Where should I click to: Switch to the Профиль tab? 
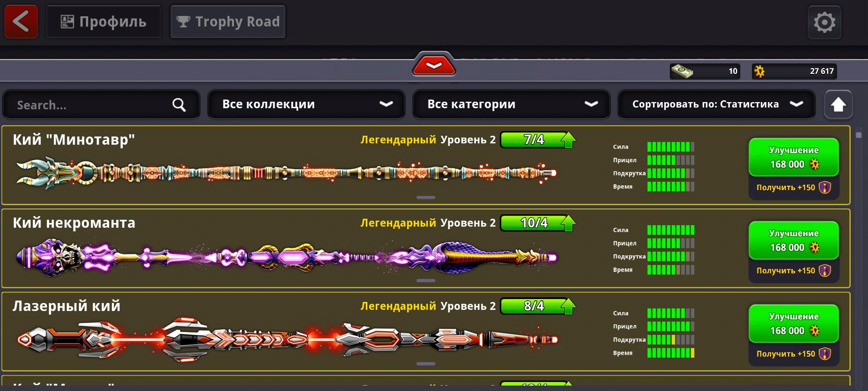point(103,22)
